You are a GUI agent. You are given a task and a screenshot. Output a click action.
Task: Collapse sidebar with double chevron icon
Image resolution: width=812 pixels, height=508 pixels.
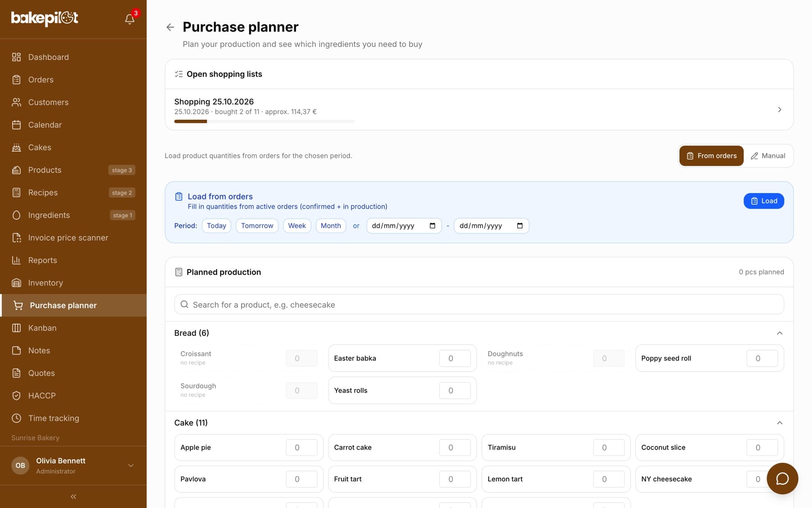(x=73, y=497)
